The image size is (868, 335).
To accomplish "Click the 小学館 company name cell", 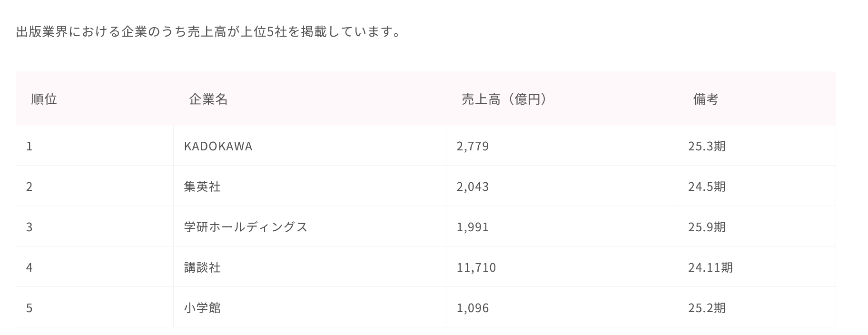I will click(x=202, y=308).
